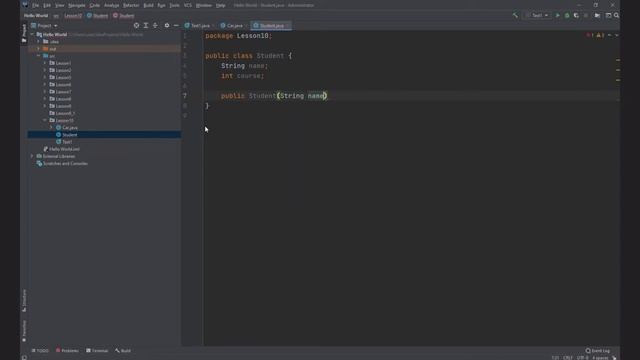The height and width of the screenshot is (360, 640).
Task: Start debugging with the green bug icon
Action: [x=567, y=16]
